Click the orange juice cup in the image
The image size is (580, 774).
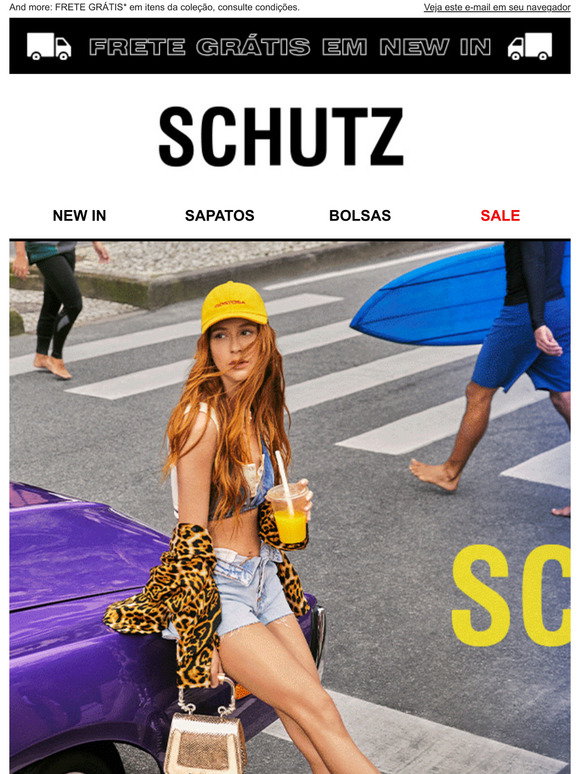pyautogui.click(x=289, y=513)
